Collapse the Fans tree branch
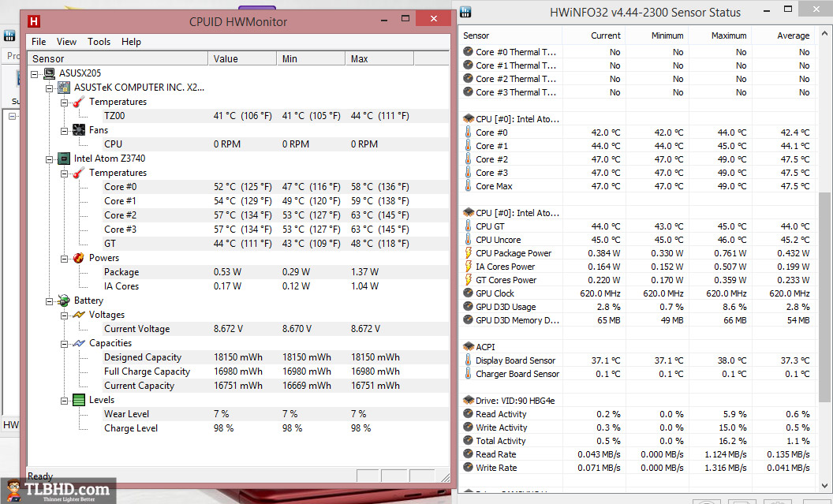833x504 pixels. [x=64, y=131]
